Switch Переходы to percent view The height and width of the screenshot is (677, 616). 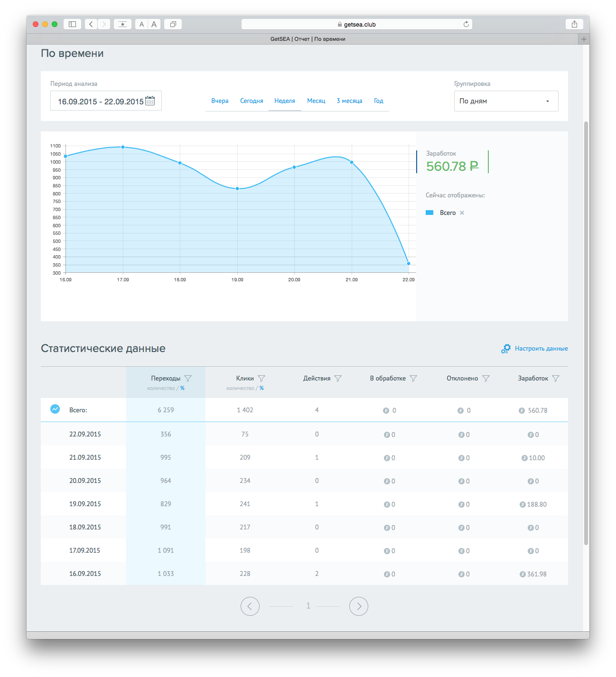pyautogui.click(x=182, y=388)
